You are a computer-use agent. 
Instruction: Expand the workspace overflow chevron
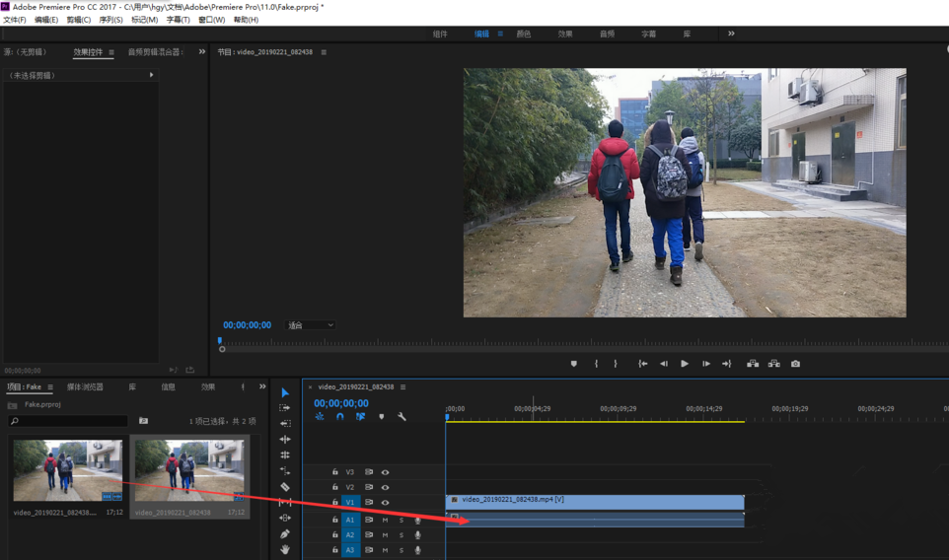point(731,34)
